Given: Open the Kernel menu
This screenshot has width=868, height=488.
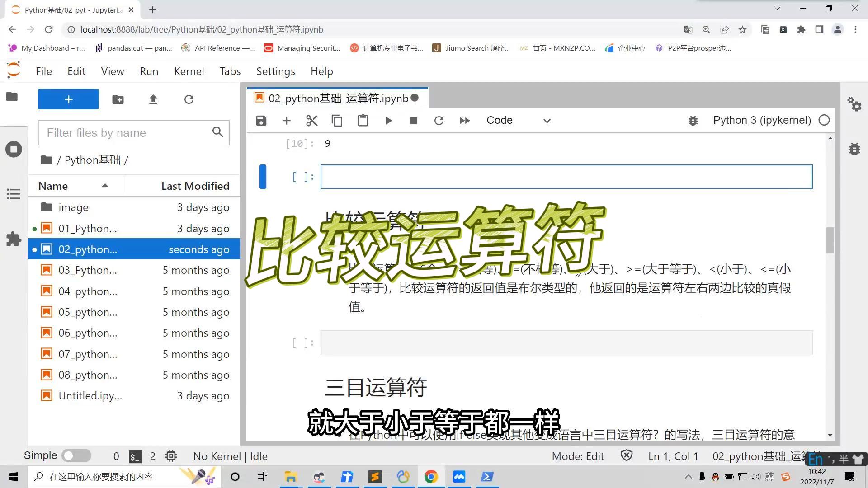Looking at the screenshot, I should (x=189, y=71).
